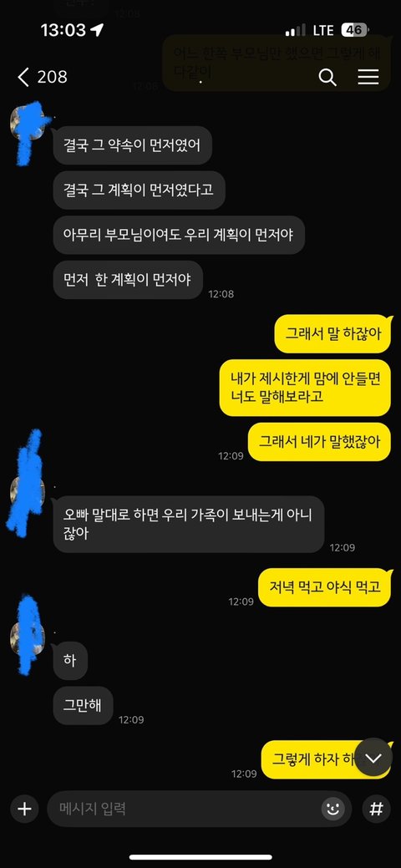
Task: Open the emoticon smiley picker
Action: 332,809
